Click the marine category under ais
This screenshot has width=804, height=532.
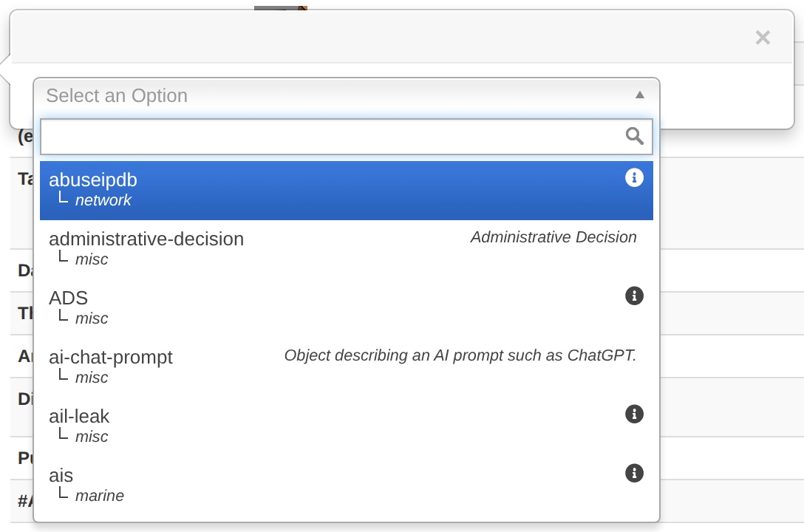point(100,496)
